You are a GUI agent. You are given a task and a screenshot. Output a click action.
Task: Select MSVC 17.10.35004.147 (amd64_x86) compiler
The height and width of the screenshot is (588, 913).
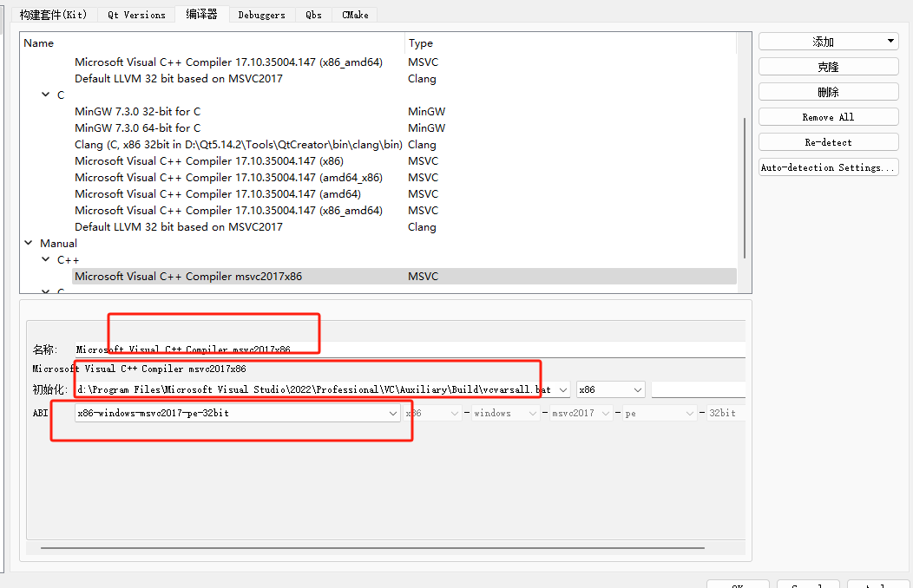[228, 178]
